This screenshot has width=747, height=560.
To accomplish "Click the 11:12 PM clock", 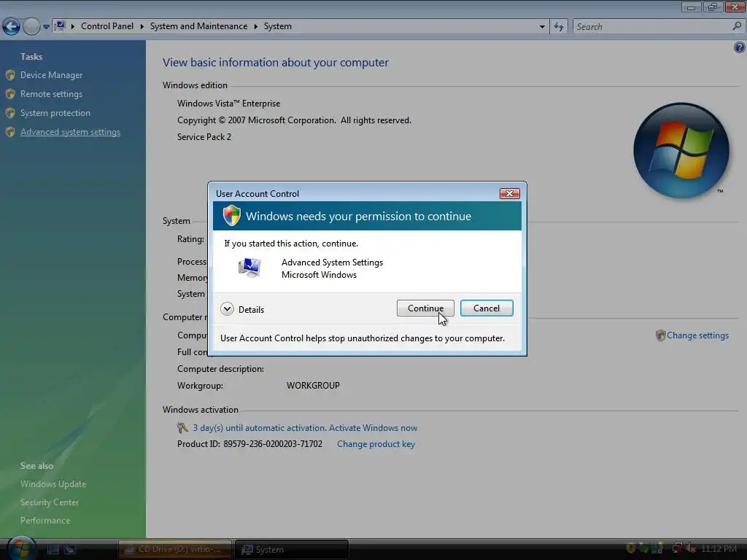I will point(719,548).
